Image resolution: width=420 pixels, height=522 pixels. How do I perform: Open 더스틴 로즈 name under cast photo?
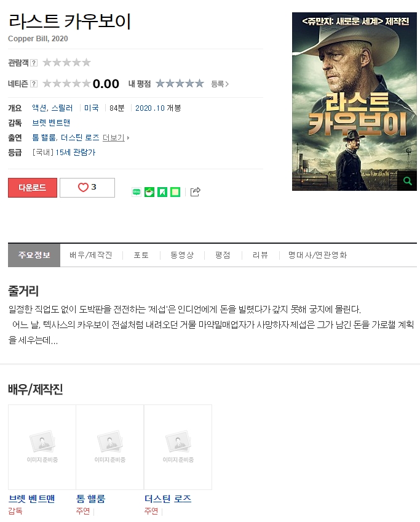click(168, 499)
